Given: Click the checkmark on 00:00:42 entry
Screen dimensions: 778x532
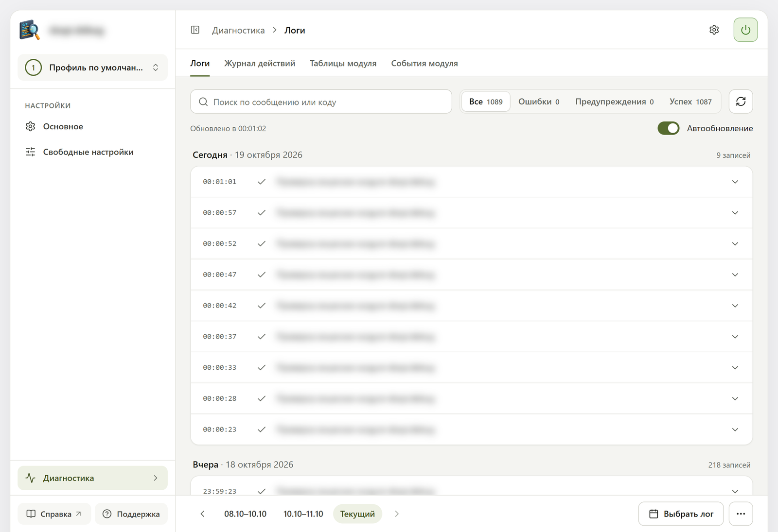Looking at the screenshot, I should [x=262, y=306].
